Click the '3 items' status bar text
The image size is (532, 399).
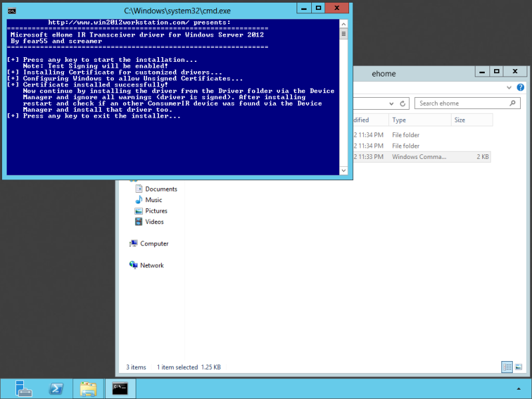click(136, 367)
